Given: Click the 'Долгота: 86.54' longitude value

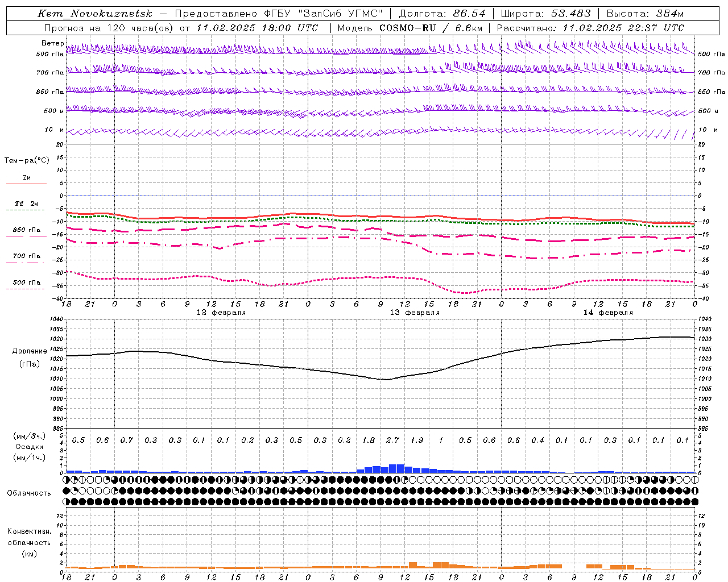Looking at the screenshot, I should [442, 14].
